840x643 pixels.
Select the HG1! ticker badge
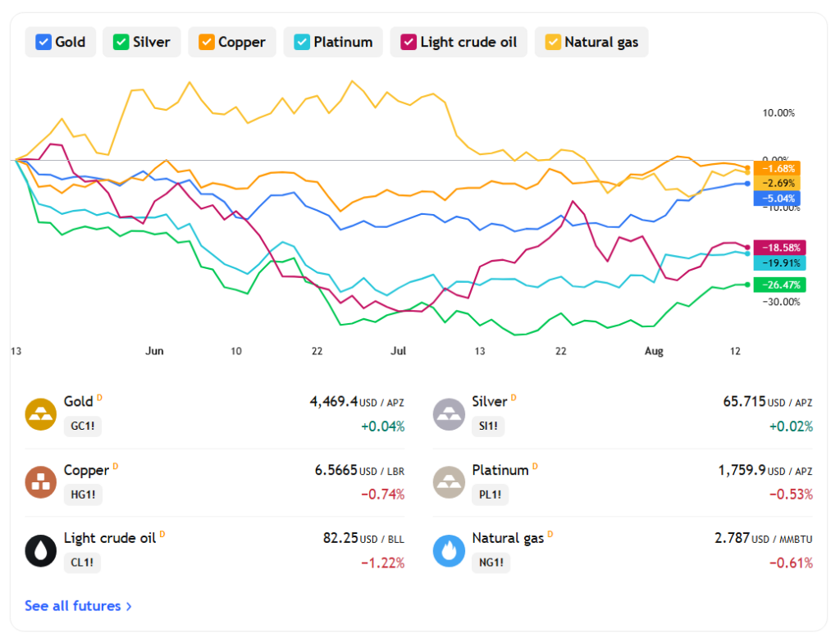coord(83,494)
